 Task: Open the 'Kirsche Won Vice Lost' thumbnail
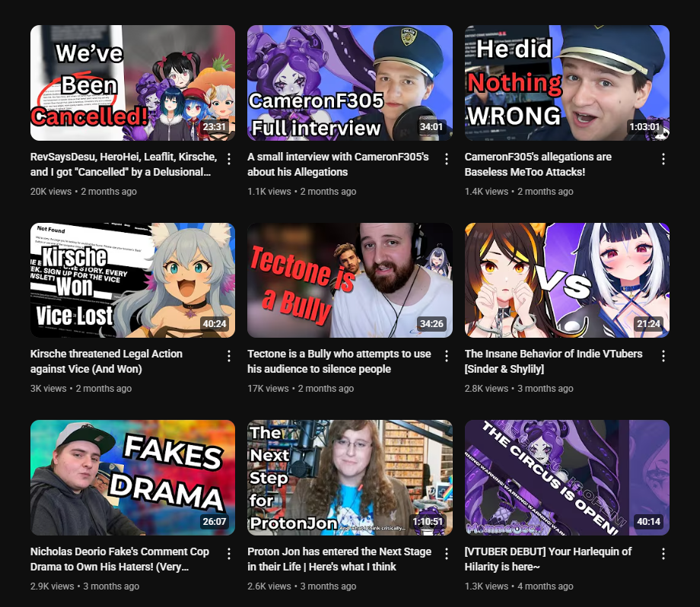click(132, 280)
